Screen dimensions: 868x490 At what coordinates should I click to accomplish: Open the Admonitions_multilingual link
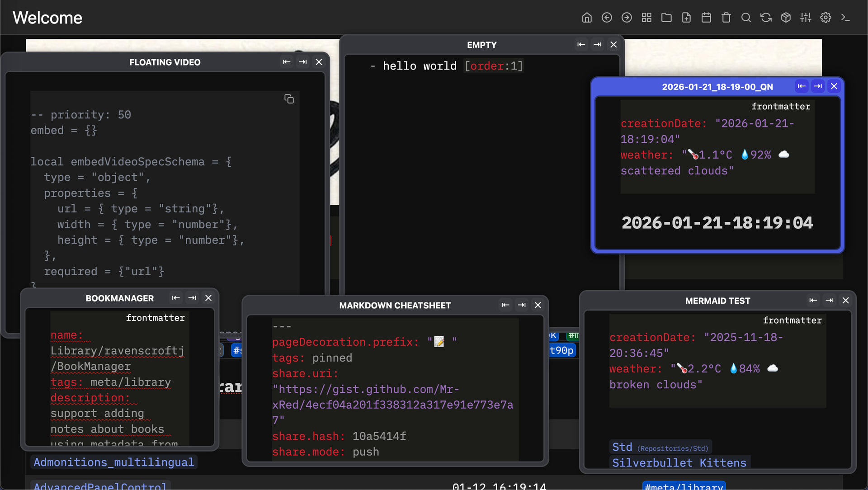tap(114, 462)
